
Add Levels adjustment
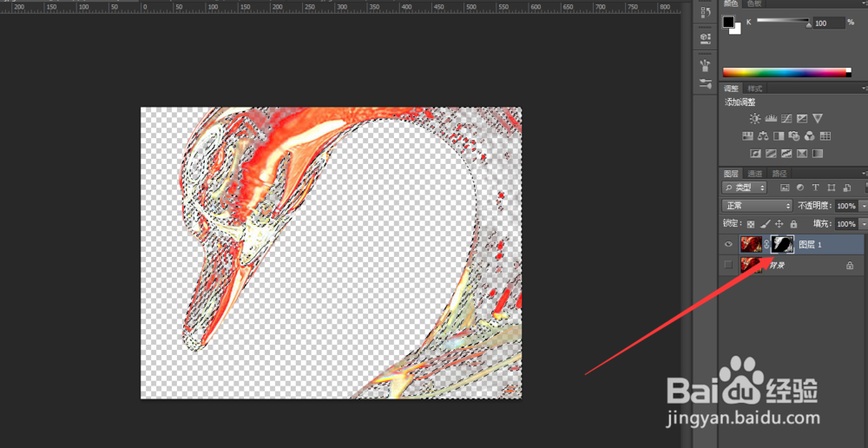coord(771,118)
